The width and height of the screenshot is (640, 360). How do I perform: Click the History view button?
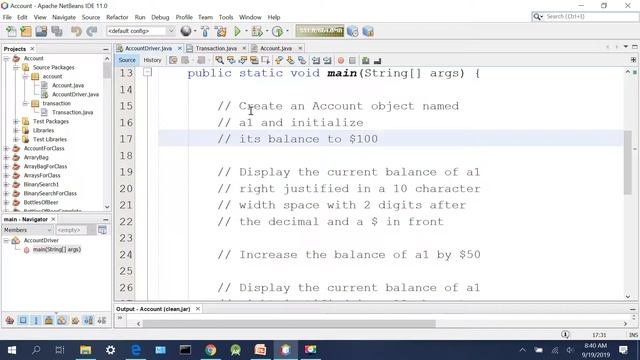point(152,60)
